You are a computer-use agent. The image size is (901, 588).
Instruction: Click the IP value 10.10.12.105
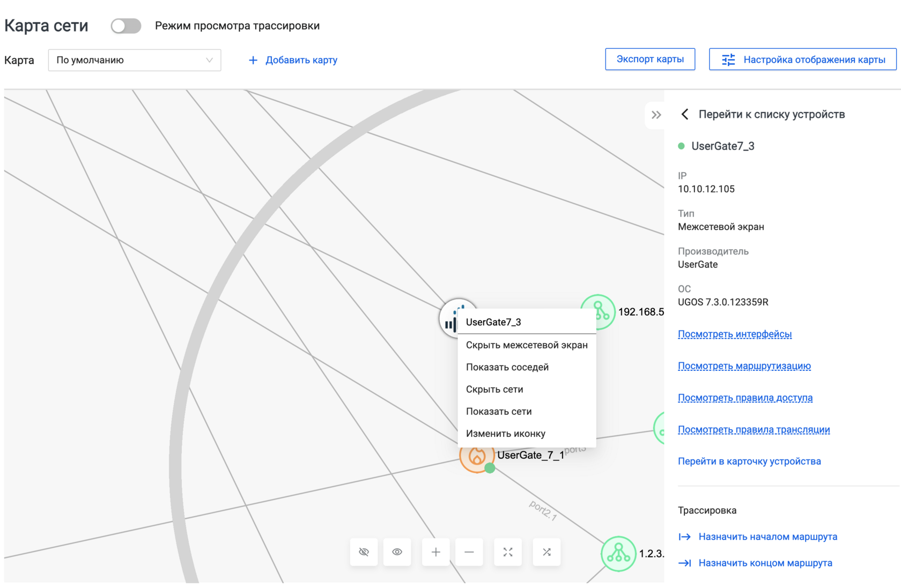[706, 189]
